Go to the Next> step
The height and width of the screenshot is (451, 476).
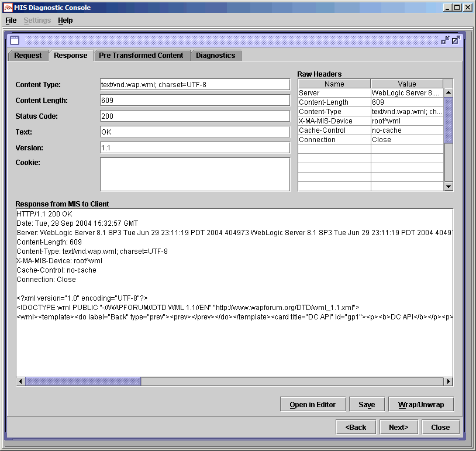pos(398,427)
